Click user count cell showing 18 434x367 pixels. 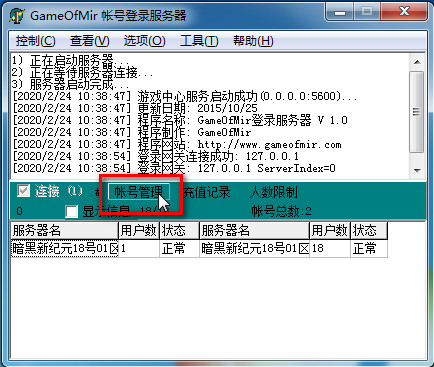click(330, 248)
